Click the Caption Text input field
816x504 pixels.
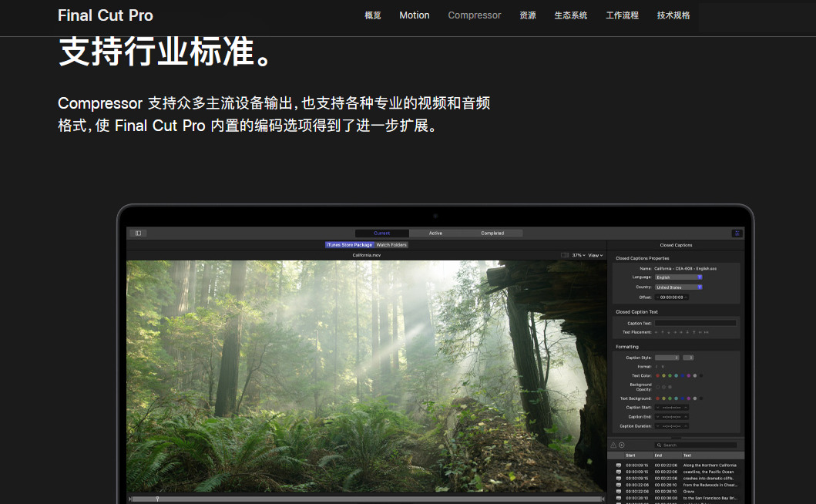click(695, 324)
